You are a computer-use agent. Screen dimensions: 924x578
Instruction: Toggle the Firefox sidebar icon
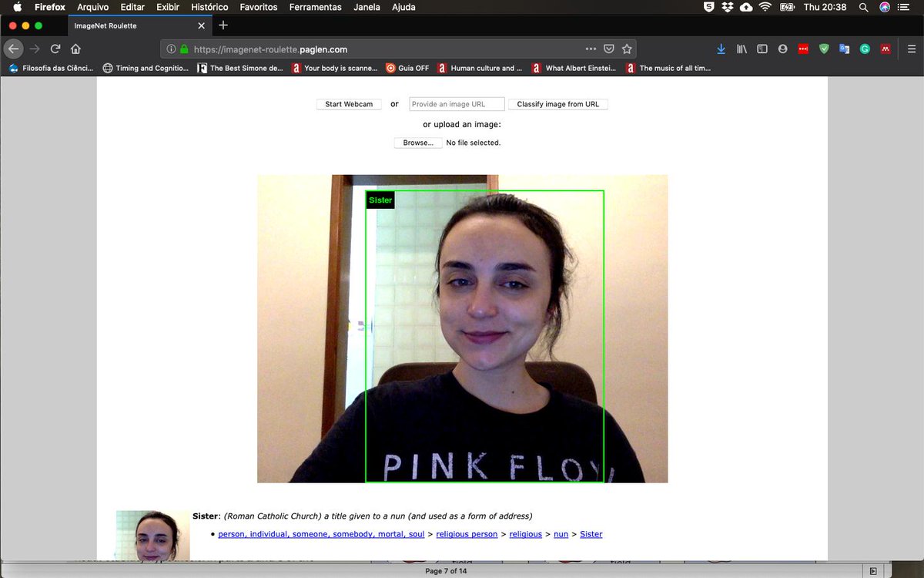pyautogui.click(x=762, y=49)
